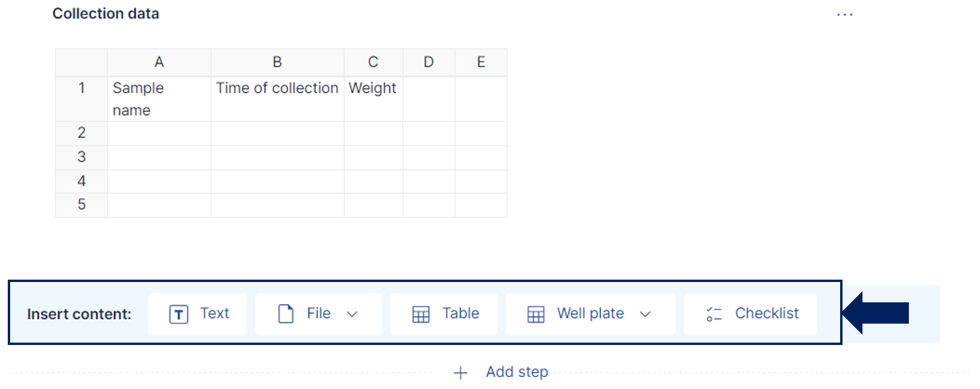This screenshot has width=980, height=389.
Task: Insert a Table using the Table button
Action: tap(444, 314)
